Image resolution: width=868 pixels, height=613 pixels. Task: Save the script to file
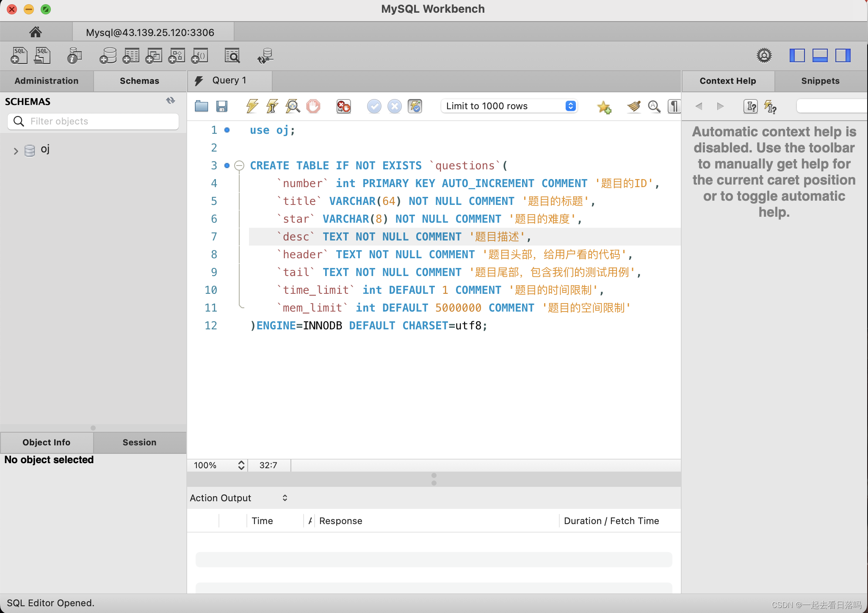tap(222, 106)
